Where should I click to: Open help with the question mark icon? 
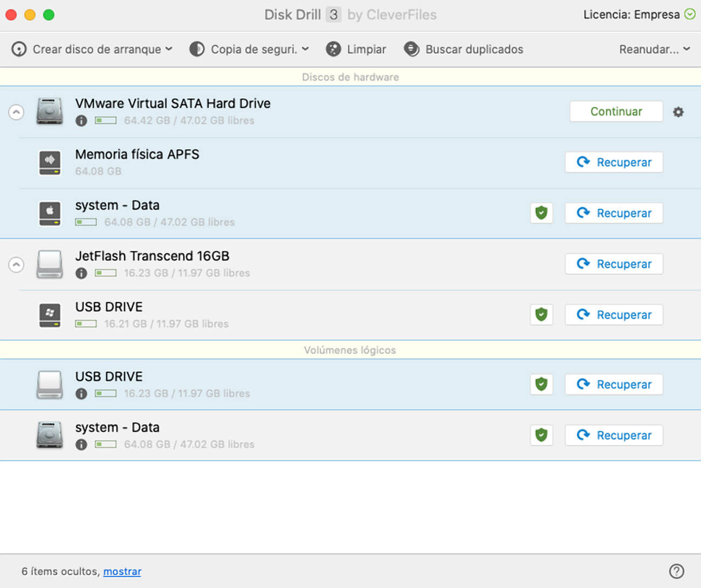pyautogui.click(x=676, y=571)
